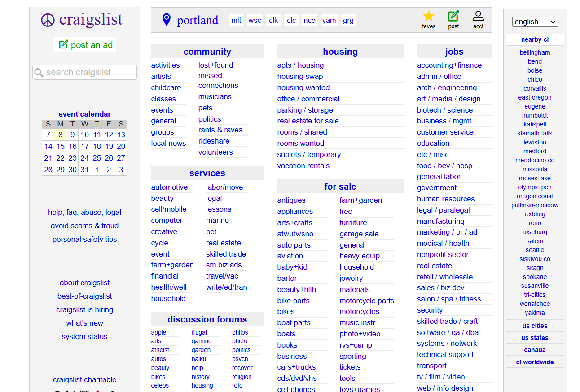The image size is (580, 392).
Task: Open the community section heading
Action: pyautogui.click(x=207, y=52)
